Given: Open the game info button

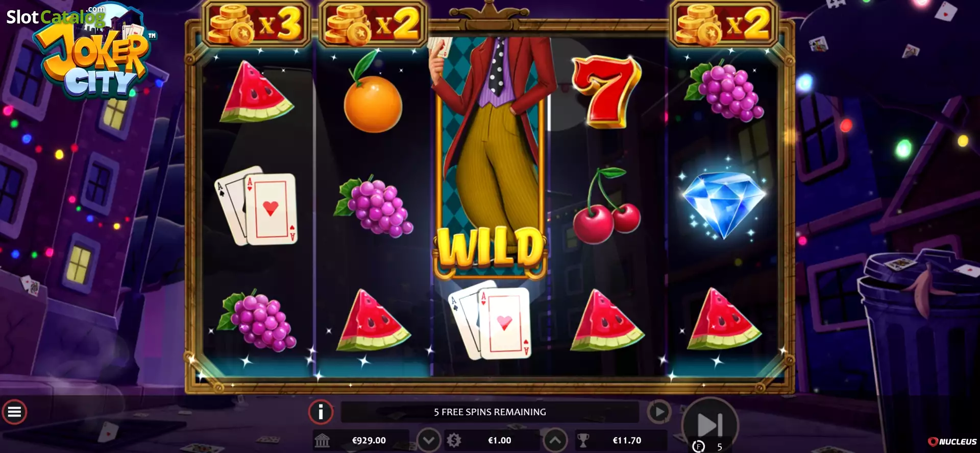Looking at the screenshot, I should [x=321, y=412].
